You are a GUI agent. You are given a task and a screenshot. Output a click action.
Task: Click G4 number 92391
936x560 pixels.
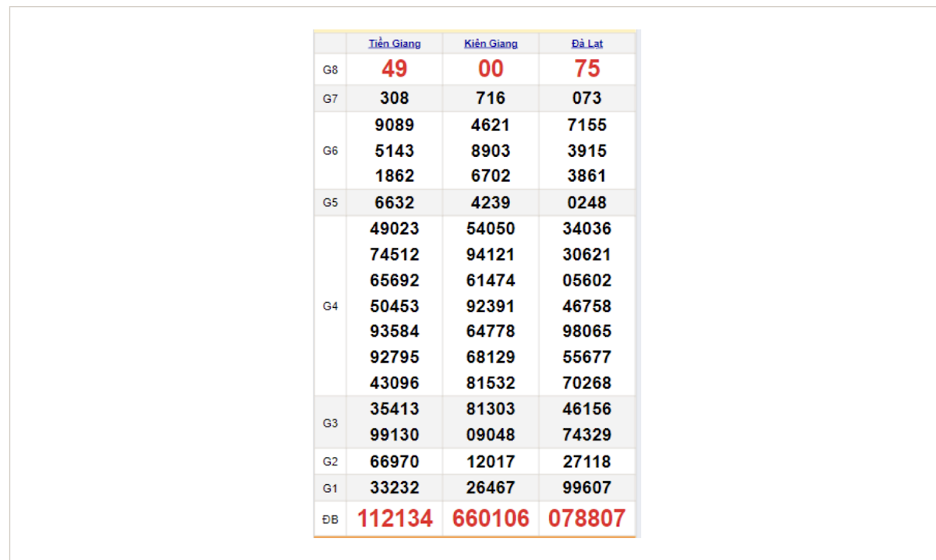click(491, 306)
